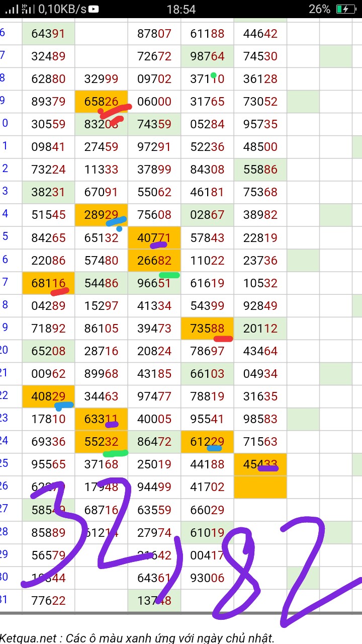Viewport: 362px width, 644px height.
Task: Tap the highlighted result 40829
Action: point(48,396)
